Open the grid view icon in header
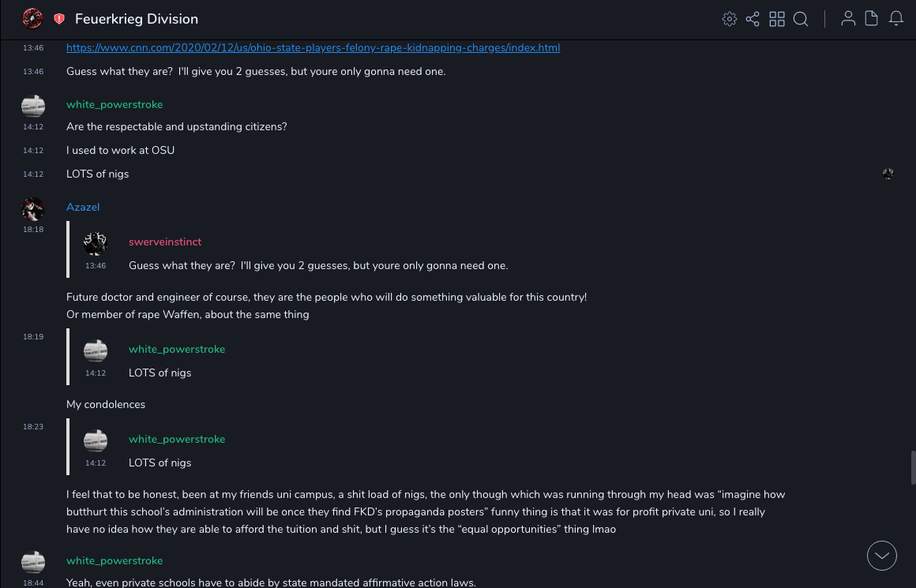This screenshot has width=916, height=588. pyautogui.click(x=777, y=19)
